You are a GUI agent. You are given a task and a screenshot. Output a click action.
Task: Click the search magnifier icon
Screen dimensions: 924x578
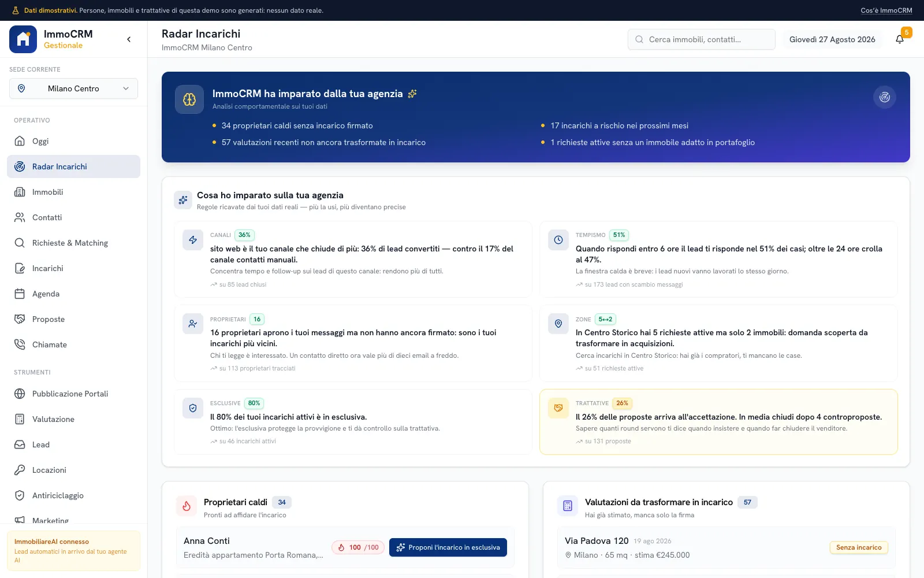coord(639,39)
